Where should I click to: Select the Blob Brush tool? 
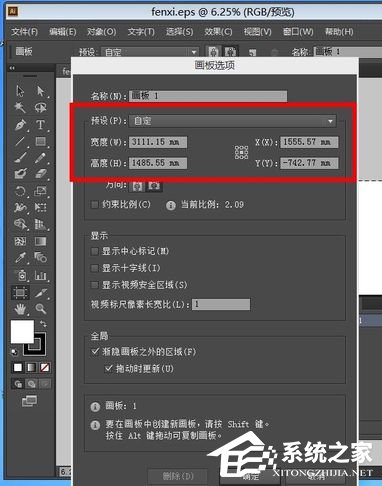tap(20, 173)
